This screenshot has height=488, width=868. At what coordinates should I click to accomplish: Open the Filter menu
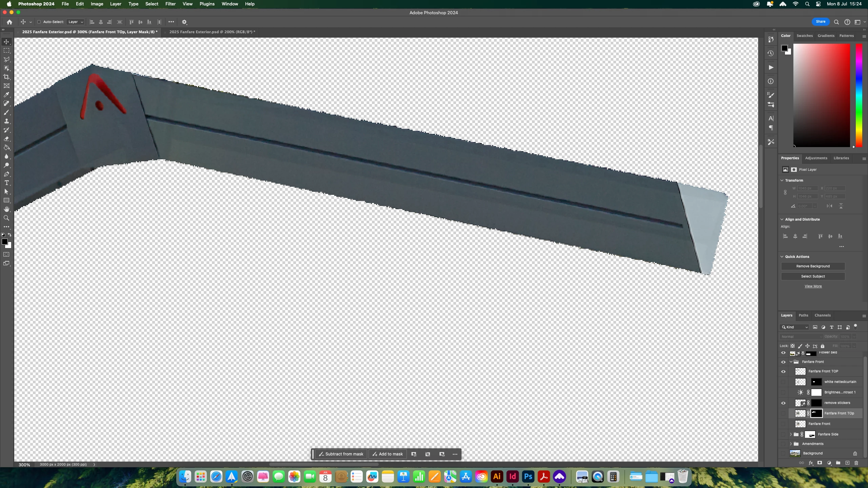[x=170, y=4]
